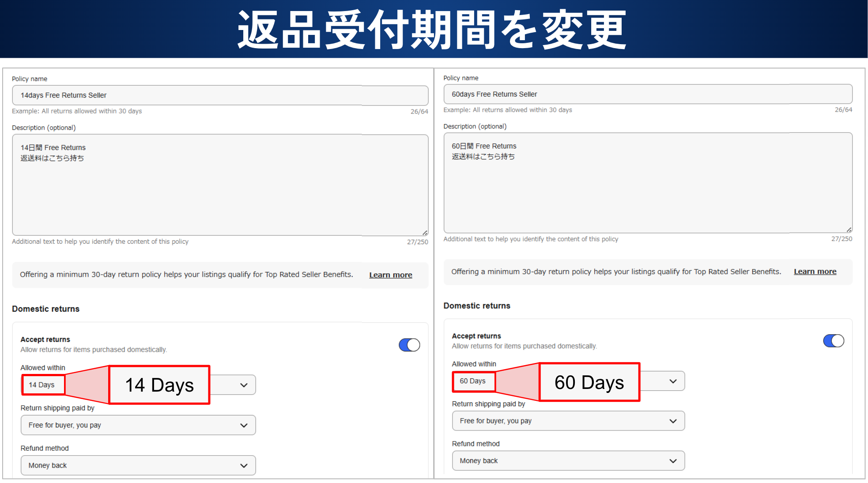Select the highlighted 60 Days value

[x=473, y=381]
